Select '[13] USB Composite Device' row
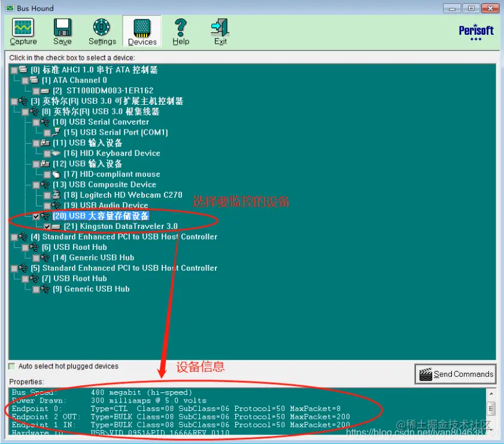 pos(105,185)
